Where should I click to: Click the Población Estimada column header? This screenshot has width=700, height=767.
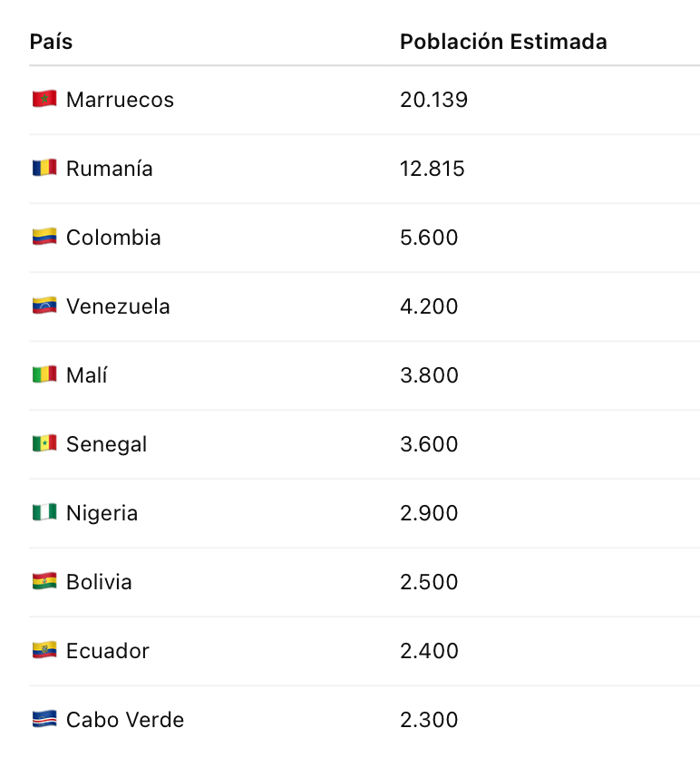(x=503, y=42)
